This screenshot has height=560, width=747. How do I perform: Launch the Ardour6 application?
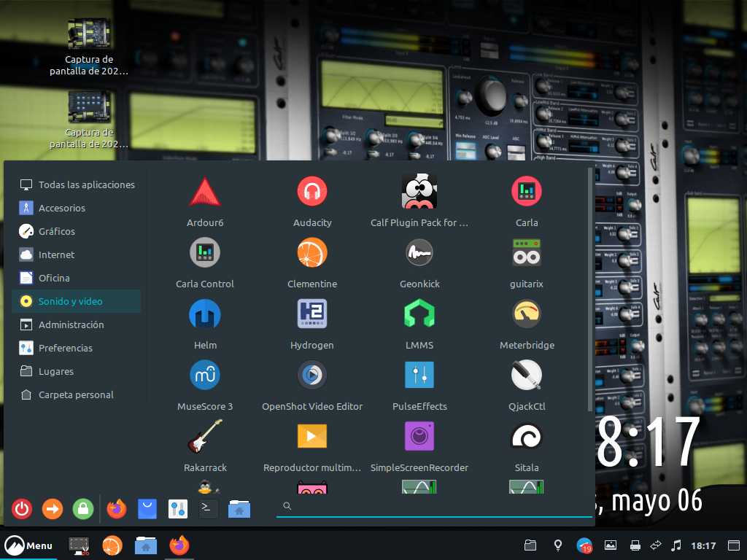point(205,192)
